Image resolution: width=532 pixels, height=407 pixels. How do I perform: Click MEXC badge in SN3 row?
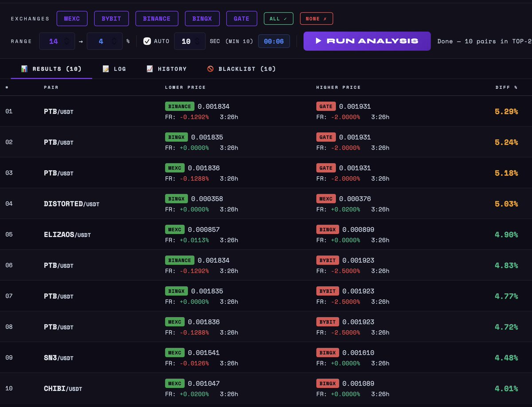click(x=175, y=353)
